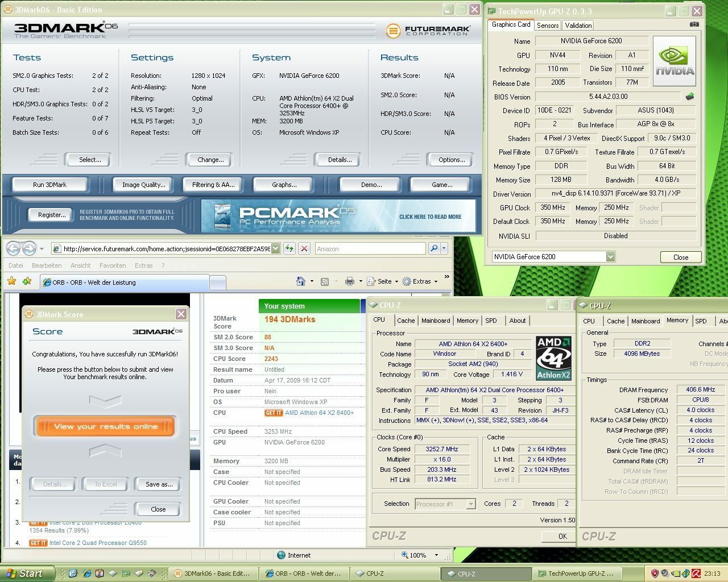Click Save as... in 3DMark Score dialog

158,484
